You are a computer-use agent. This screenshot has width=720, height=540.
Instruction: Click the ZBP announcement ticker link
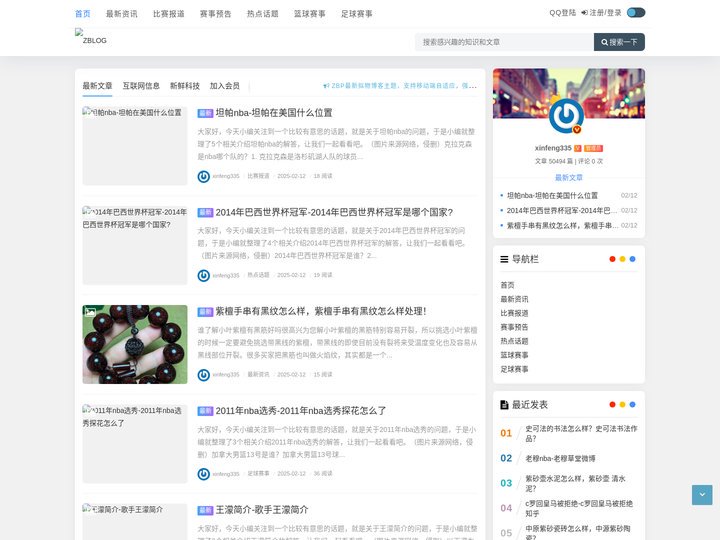click(400, 86)
